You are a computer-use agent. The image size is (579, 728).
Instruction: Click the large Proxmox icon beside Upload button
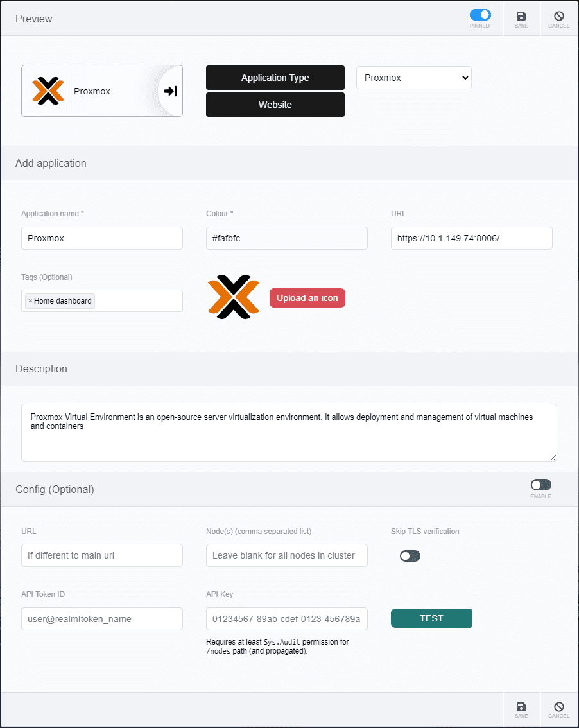click(234, 297)
